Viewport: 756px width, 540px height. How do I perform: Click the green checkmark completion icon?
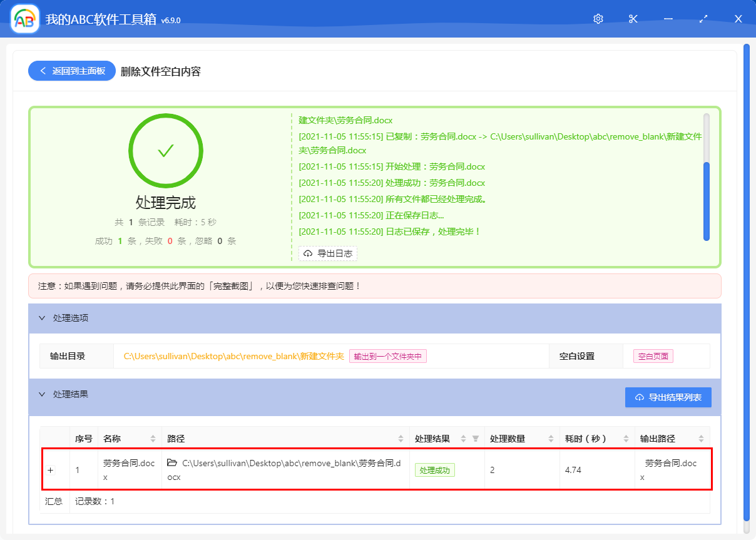click(165, 150)
